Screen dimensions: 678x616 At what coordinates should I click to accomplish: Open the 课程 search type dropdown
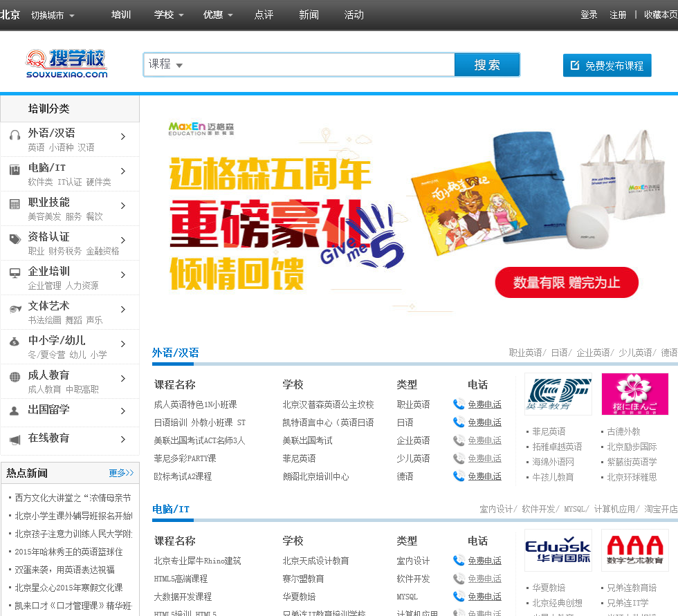(x=165, y=64)
